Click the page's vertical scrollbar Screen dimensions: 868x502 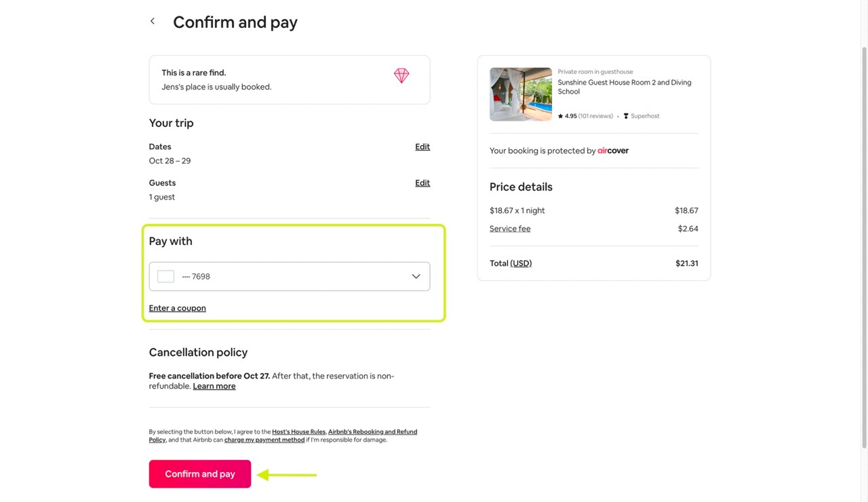[x=863, y=244]
